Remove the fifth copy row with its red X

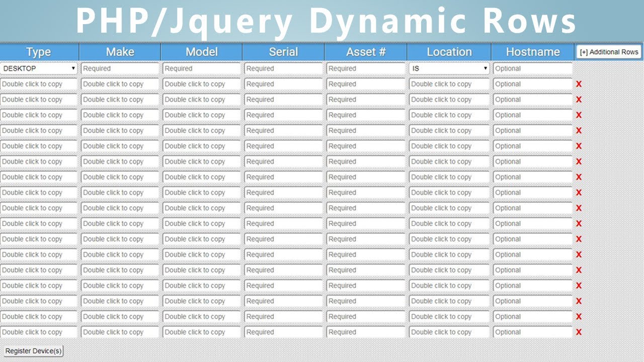click(x=579, y=146)
